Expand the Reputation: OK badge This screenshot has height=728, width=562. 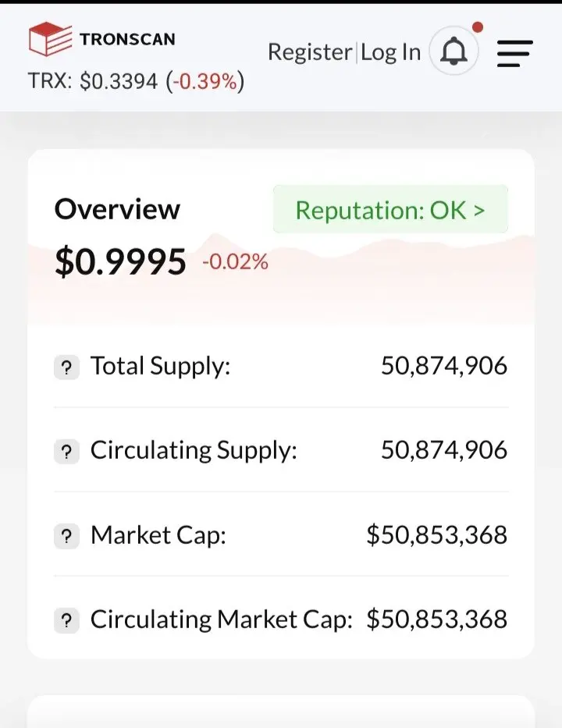pos(390,209)
